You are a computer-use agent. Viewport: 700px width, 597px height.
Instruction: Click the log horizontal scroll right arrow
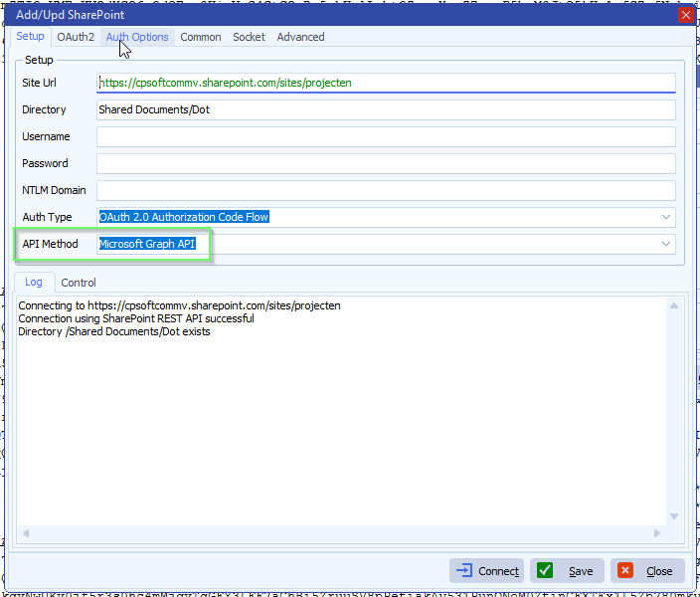click(657, 533)
